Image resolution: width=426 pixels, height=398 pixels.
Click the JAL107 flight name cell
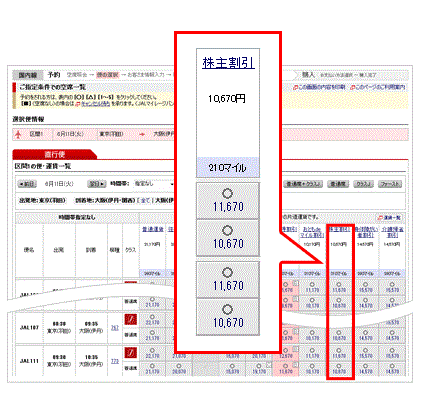pos(29,328)
